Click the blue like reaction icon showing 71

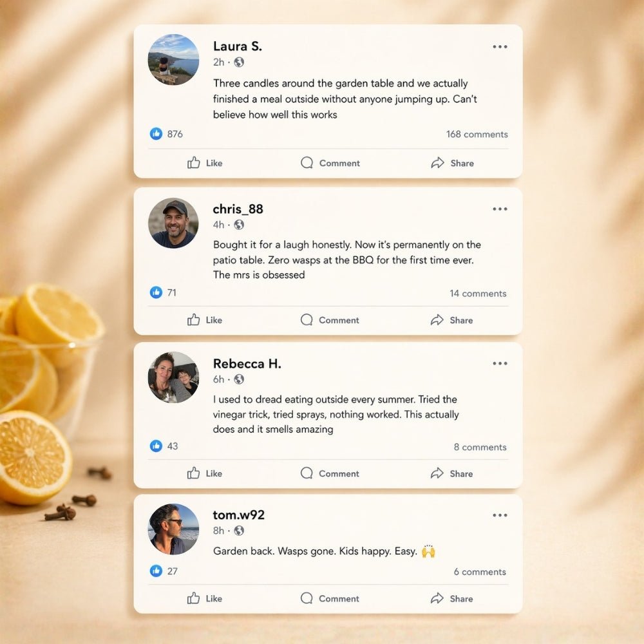[x=156, y=292]
